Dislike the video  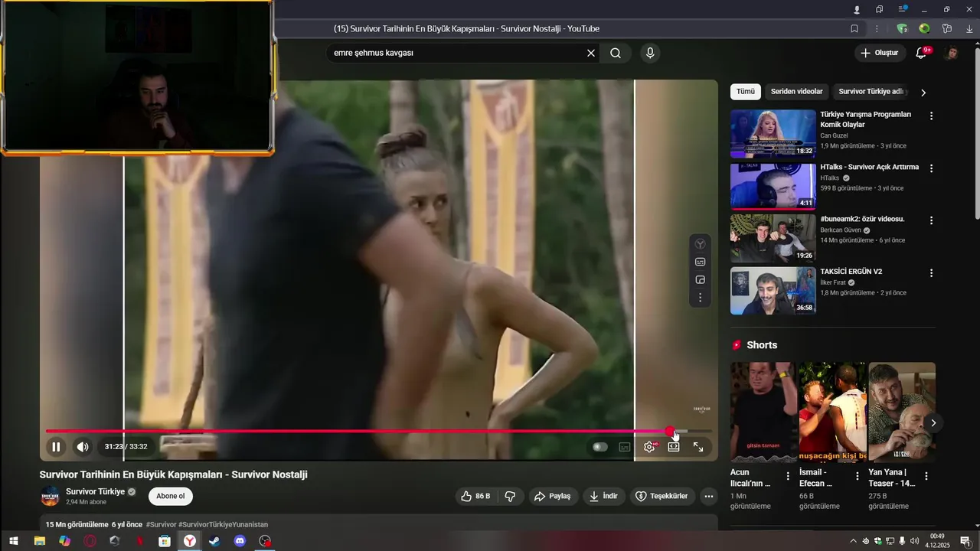(x=510, y=496)
